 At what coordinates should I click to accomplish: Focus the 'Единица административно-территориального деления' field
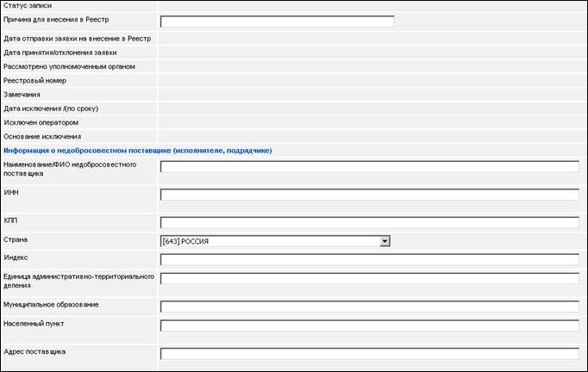tap(369, 279)
